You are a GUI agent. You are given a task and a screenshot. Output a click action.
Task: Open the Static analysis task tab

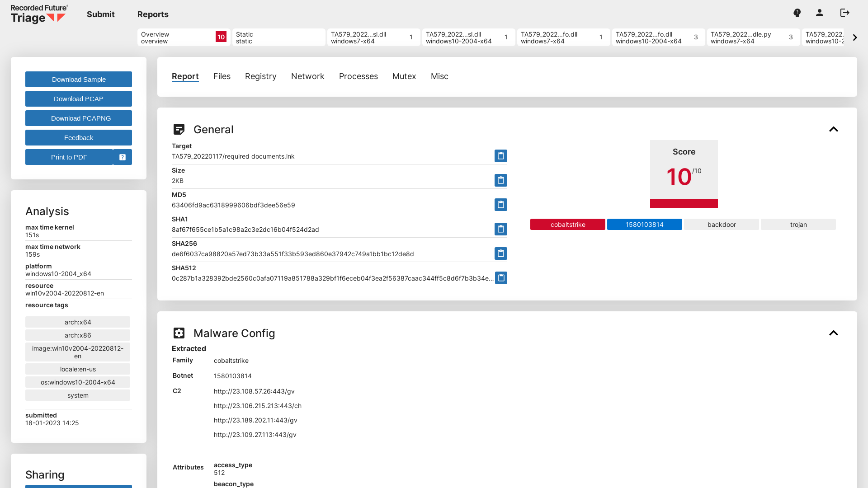click(x=279, y=38)
